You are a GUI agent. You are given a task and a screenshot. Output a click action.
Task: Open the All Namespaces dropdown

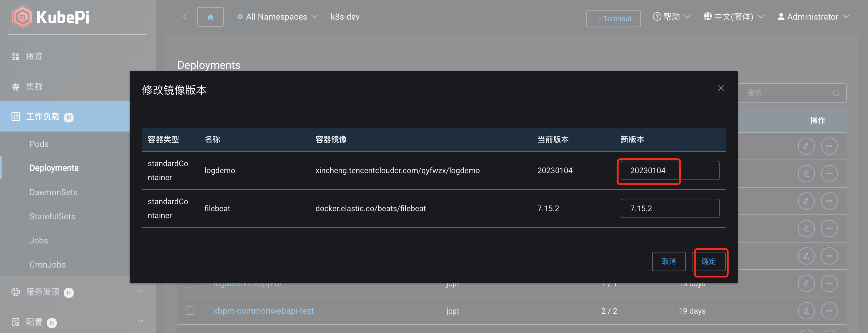click(x=276, y=17)
